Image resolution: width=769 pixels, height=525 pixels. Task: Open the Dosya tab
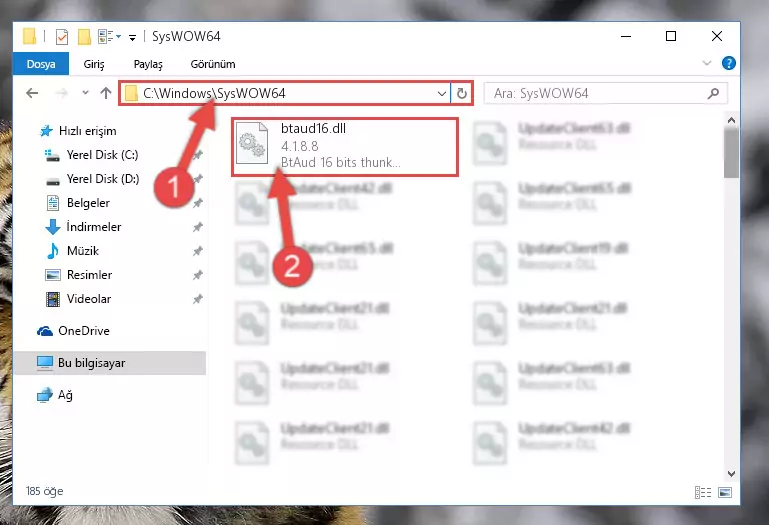(41, 64)
